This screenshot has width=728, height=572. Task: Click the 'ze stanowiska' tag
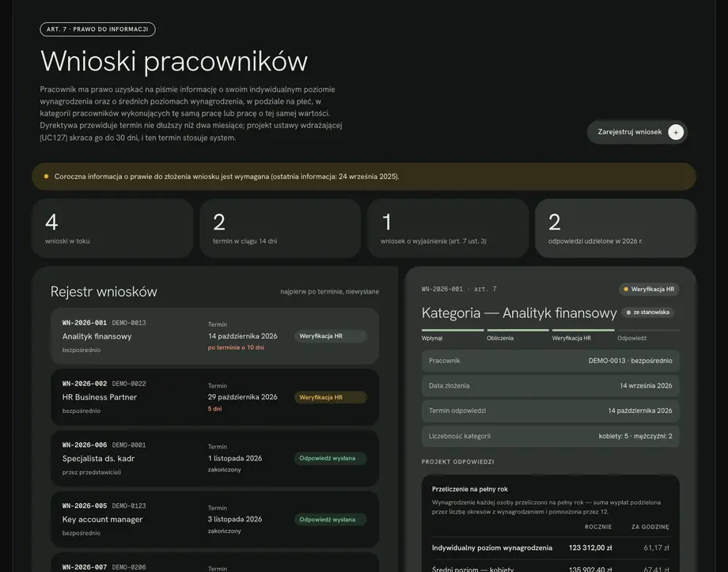click(x=647, y=313)
